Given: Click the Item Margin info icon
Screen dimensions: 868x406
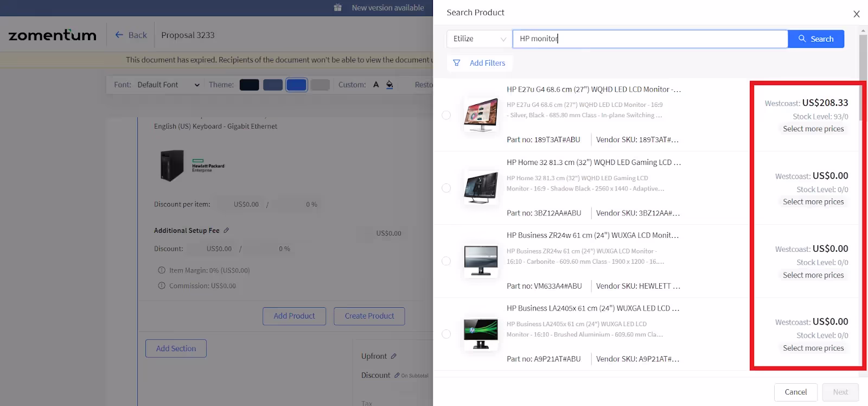Looking at the screenshot, I should click(x=162, y=270).
